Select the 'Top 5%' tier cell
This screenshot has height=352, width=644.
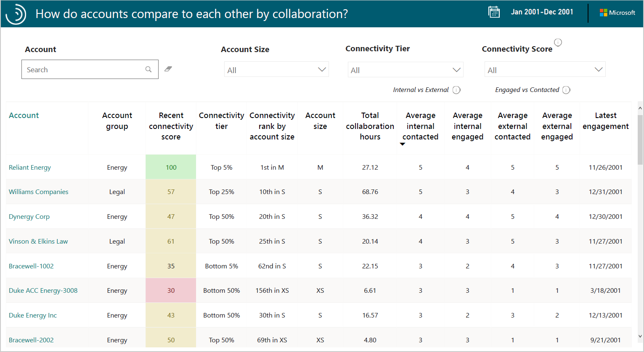pyautogui.click(x=221, y=167)
